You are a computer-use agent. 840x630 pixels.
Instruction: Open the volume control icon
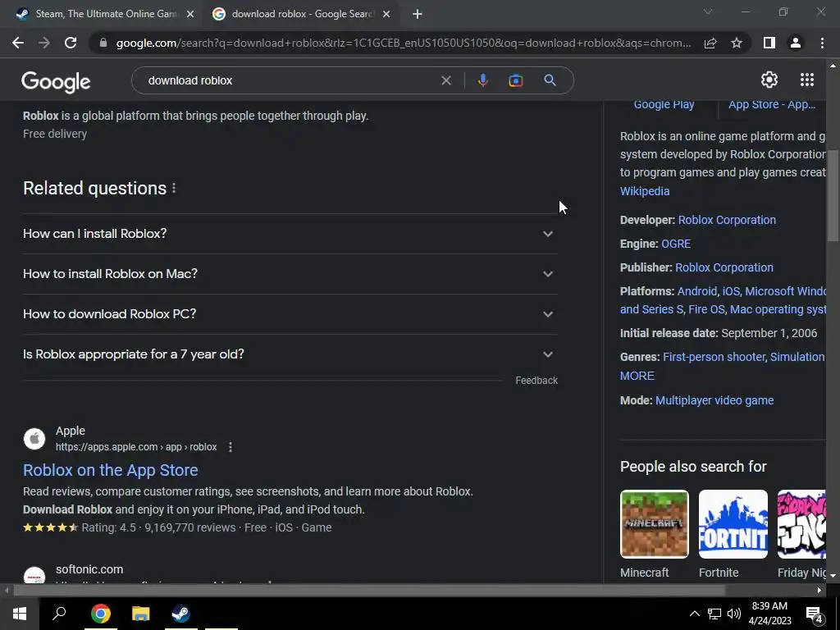[x=734, y=614]
